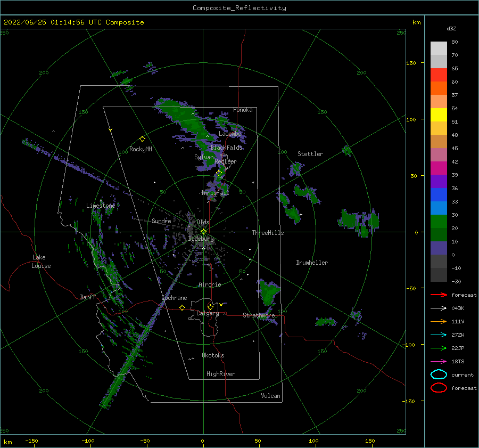Click the Lacombe city label
The image size is (479, 448).
(x=230, y=134)
